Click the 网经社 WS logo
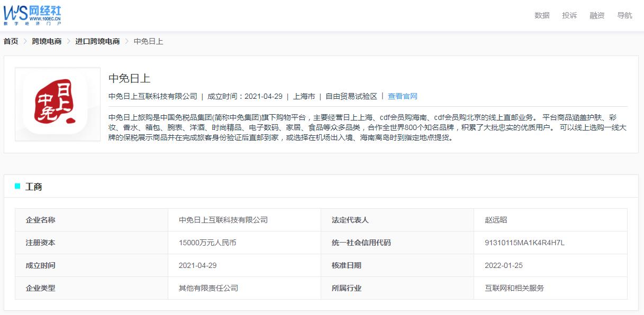Screen dimensions: 644x315 [32, 15]
